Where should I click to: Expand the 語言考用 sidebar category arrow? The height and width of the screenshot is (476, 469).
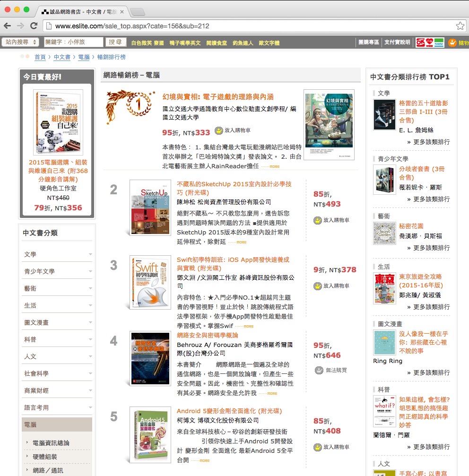(x=90, y=407)
